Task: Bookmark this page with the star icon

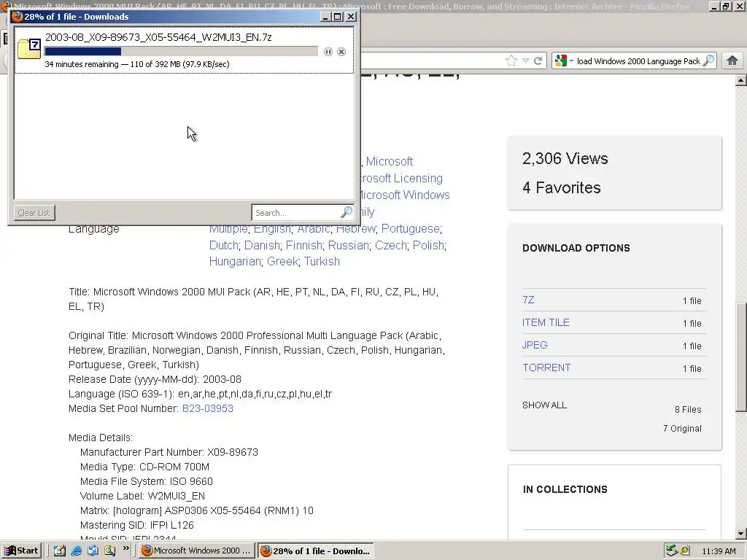Action: point(511,61)
